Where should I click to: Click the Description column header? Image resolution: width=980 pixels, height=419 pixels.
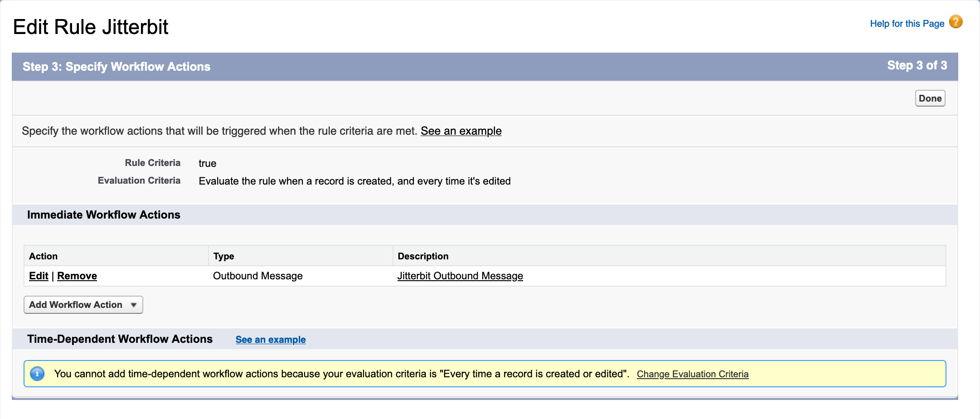pyautogui.click(x=423, y=256)
